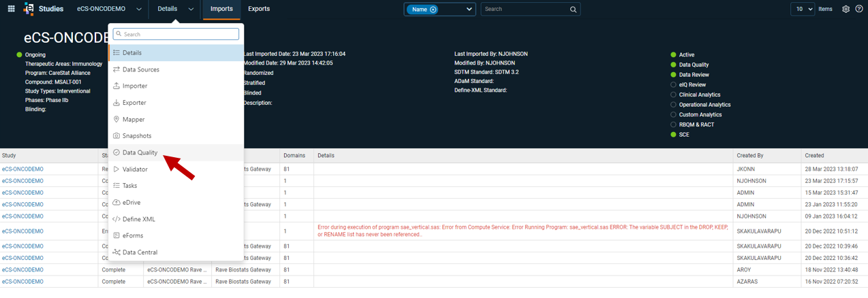Open the Name search-field dropdown arrow
The width and height of the screenshot is (868, 298).
469,10
